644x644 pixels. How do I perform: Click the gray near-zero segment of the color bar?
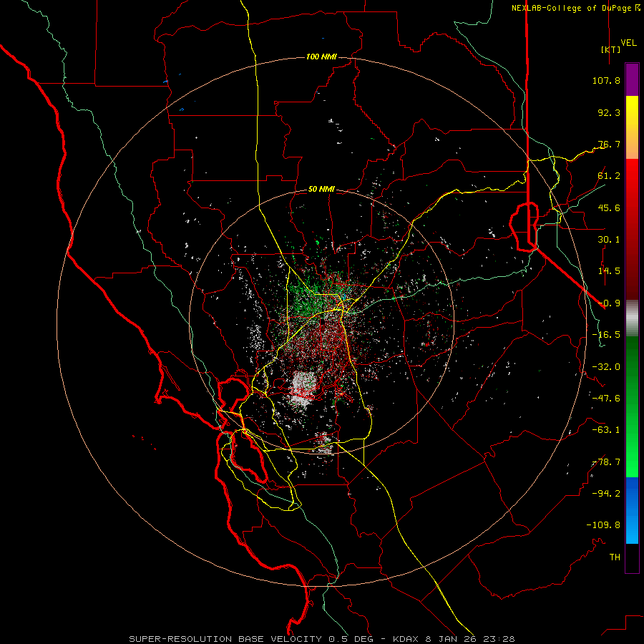point(632,318)
